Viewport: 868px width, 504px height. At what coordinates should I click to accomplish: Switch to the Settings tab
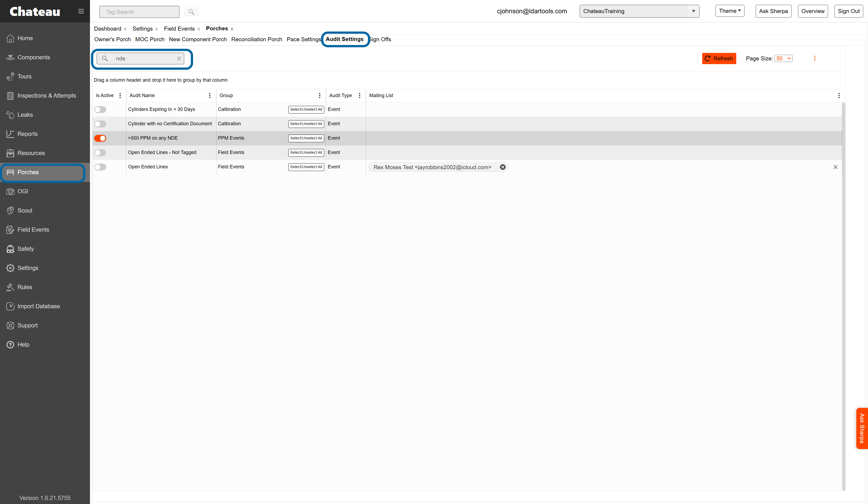pyautogui.click(x=143, y=28)
